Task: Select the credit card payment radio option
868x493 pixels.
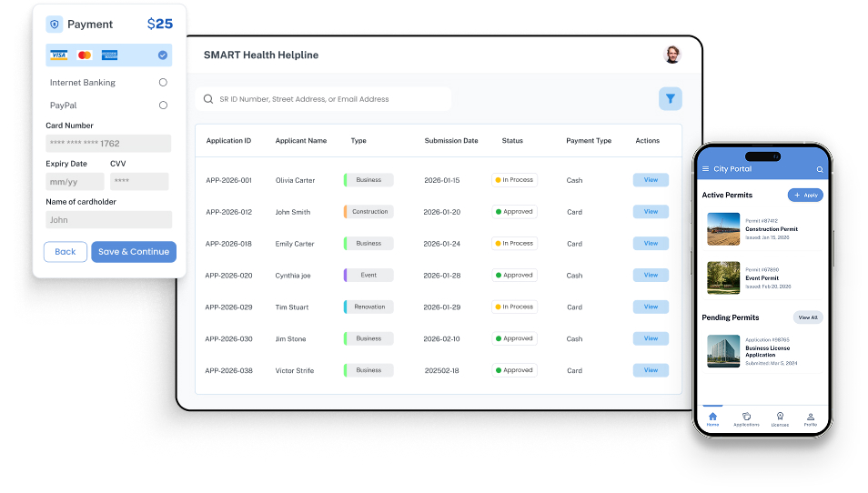Action: point(163,55)
